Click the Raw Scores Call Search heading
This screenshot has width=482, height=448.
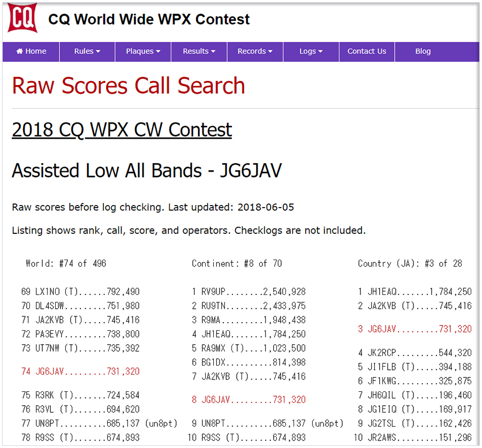[129, 86]
